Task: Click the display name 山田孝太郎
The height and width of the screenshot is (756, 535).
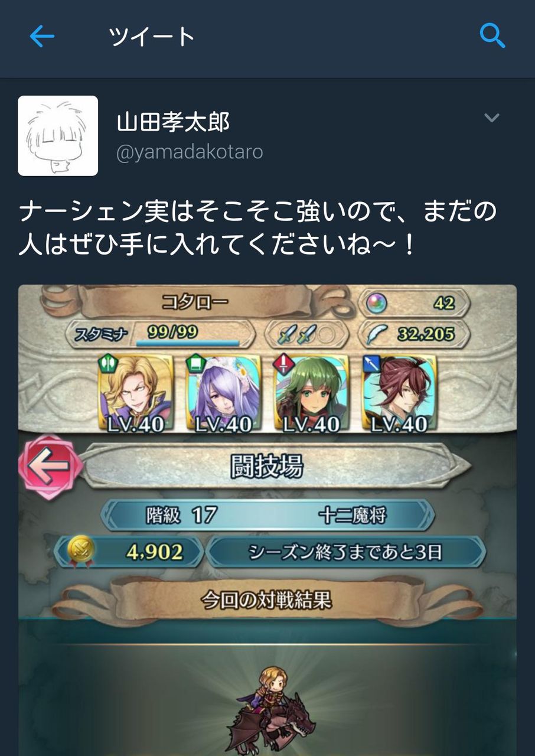Action: coord(173,122)
